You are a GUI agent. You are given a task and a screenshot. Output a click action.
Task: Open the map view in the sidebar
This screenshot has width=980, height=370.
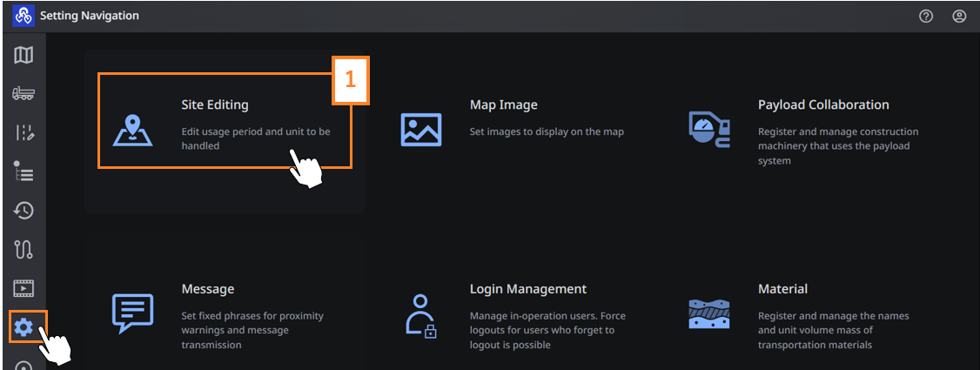(x=23, y=56)
